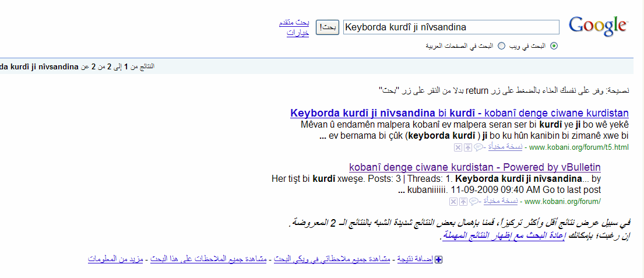
Task: Open مشاهدة جميع الملاحظات على هذا البحث link
Action: click(x=208, y=259)
